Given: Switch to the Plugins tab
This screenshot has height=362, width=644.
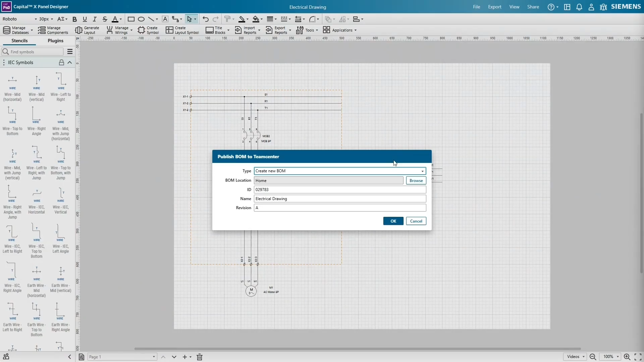Looking at the screenshot, I should 55,41.
